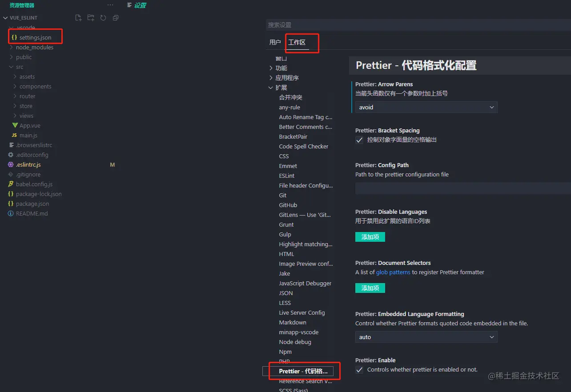Expand the public folder
The width and height of the screenshot is (571, 392).
(x=11, y=57)
